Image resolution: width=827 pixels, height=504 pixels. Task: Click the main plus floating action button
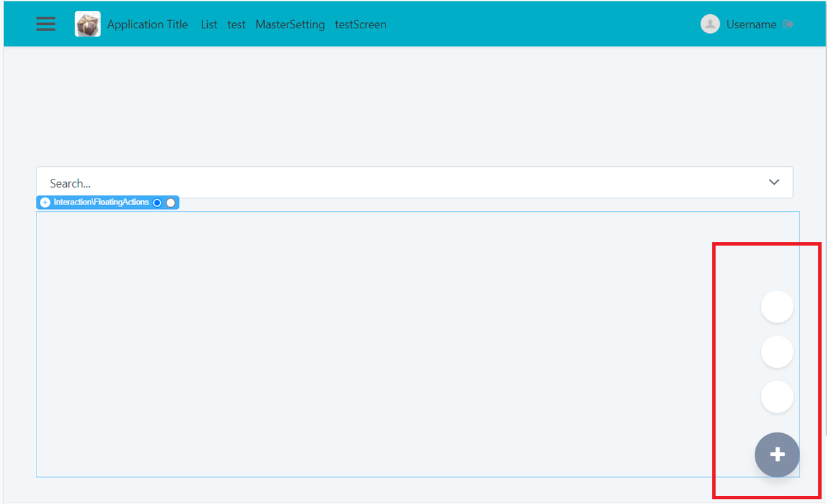click(777, 455)
